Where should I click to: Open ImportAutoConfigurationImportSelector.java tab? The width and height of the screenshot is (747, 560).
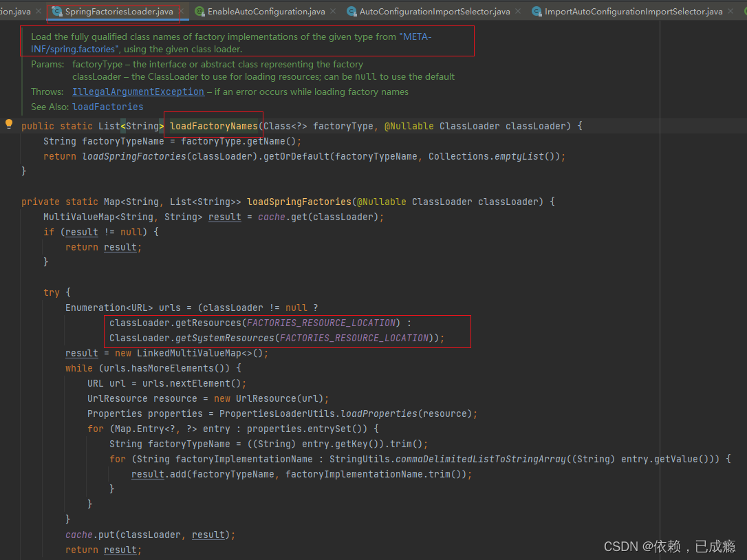point(634,12)
